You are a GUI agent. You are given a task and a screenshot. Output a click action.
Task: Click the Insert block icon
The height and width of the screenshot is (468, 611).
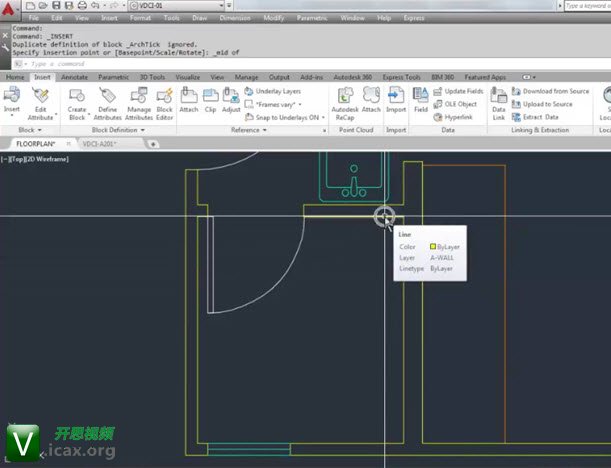[x=12, y=100]
